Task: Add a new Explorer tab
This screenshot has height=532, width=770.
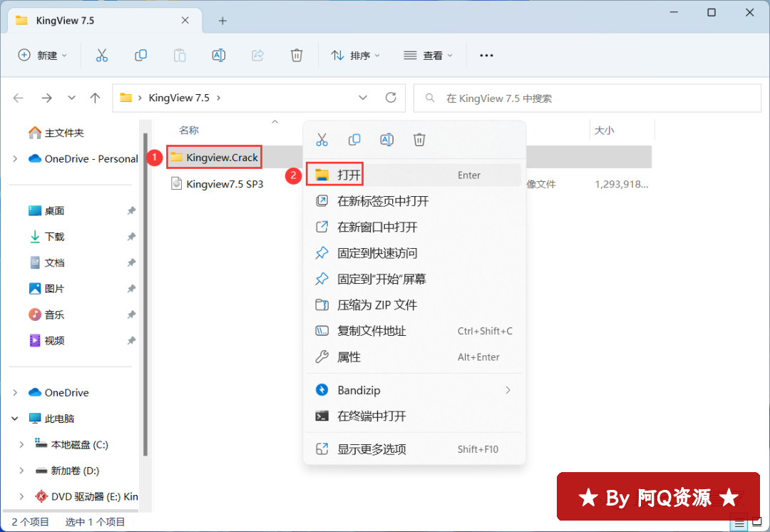Action: [x=222, y=21]
